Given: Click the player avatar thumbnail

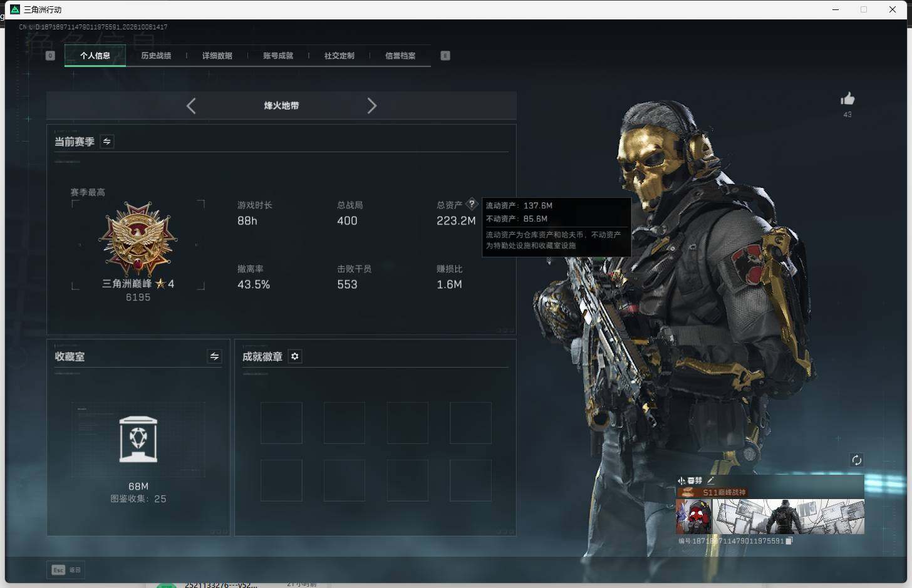Looking at the screenshot, I should (x=694, y=517).
